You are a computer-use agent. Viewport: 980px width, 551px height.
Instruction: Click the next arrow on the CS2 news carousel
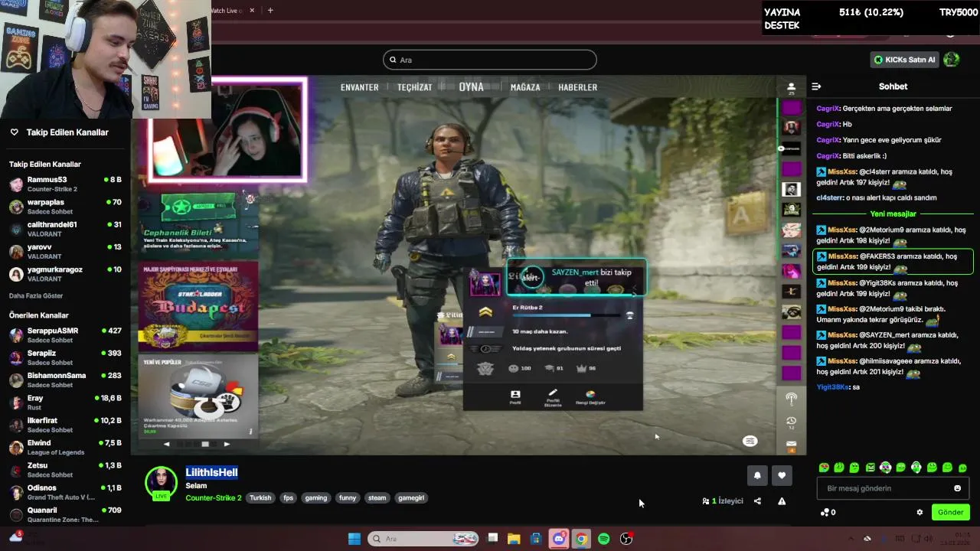[227, 444]
